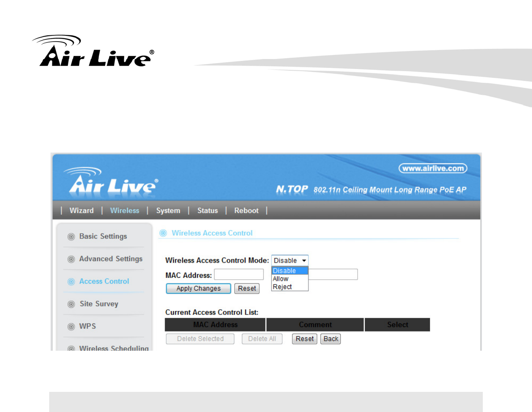Open www.airlive.com link
The image size is (532, 412).
433,168
